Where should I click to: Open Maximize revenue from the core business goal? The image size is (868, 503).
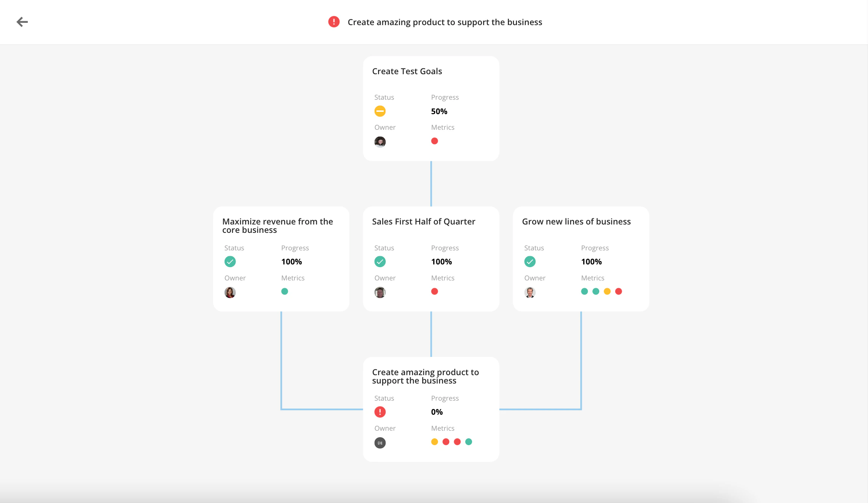[278, 226]
